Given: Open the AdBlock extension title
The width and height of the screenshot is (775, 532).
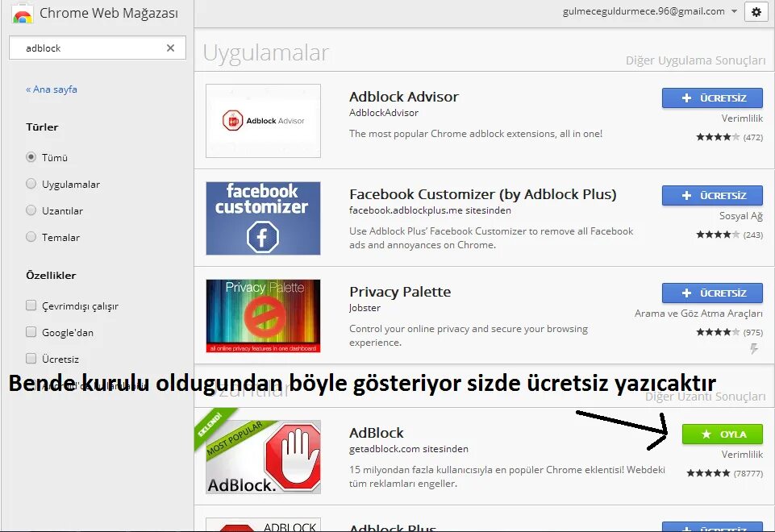Looking at the screenshot, I should click(x=376, y=433).
